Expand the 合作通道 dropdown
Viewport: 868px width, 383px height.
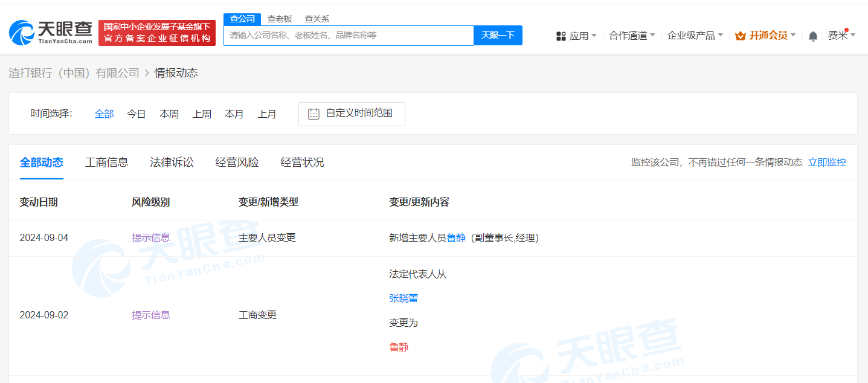click(631, 36)
